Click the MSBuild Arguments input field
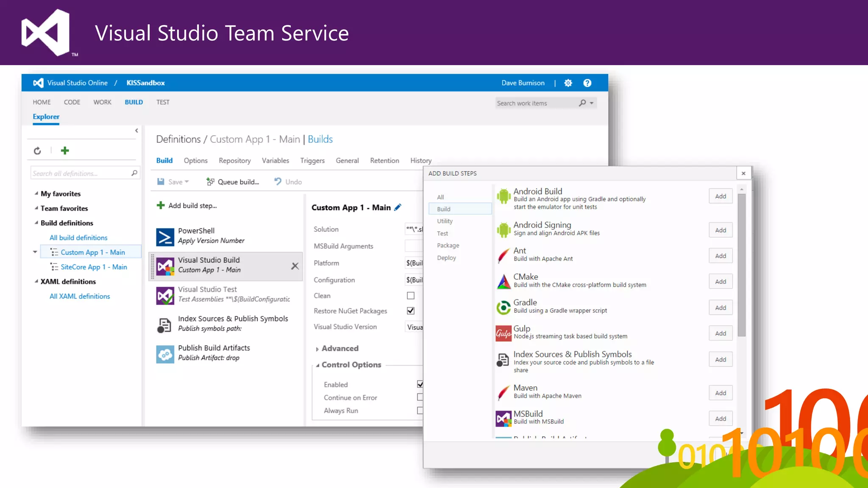The height and width of the screenshot is (488, 868). 414,246
